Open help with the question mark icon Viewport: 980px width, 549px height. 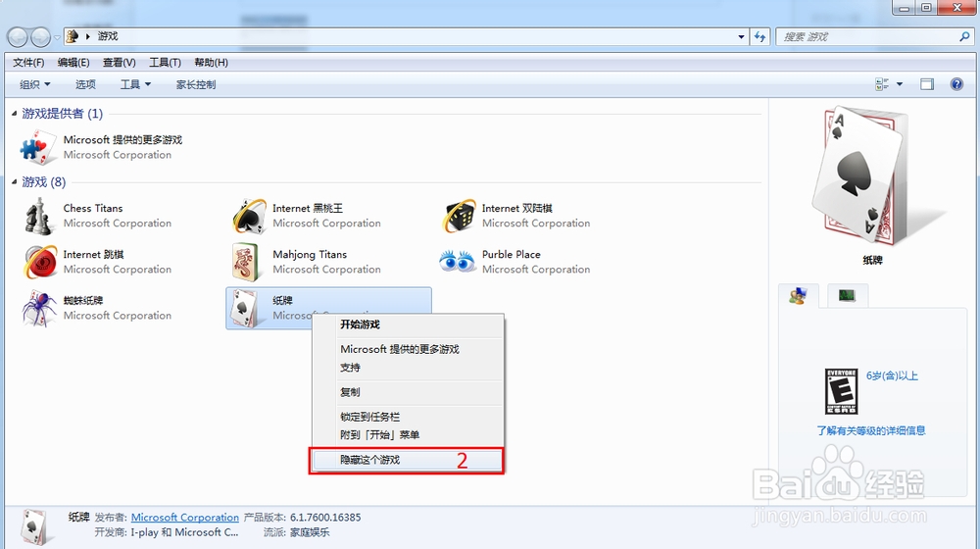pos(956,83)
